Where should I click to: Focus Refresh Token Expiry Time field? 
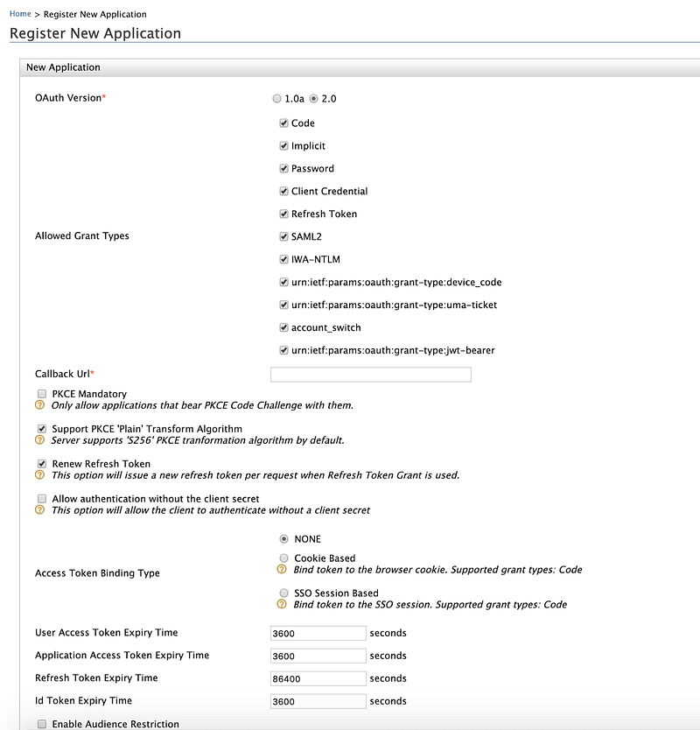click(318, 678)
